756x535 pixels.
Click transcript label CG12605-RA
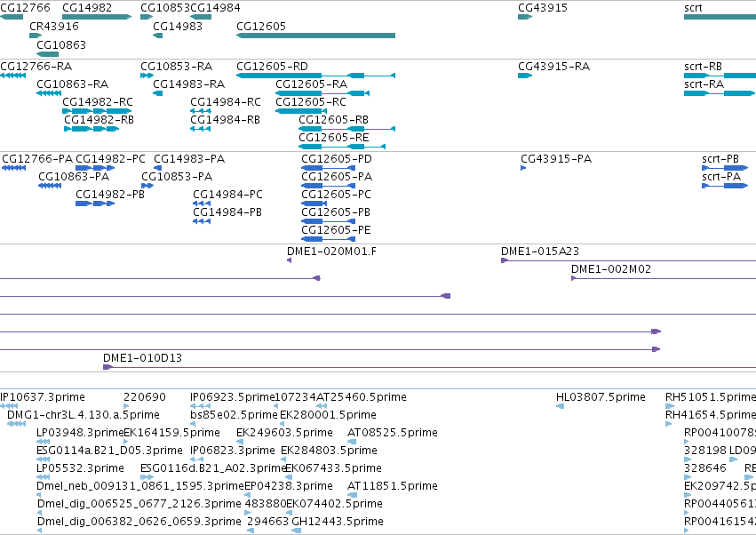tap(312, 84)
